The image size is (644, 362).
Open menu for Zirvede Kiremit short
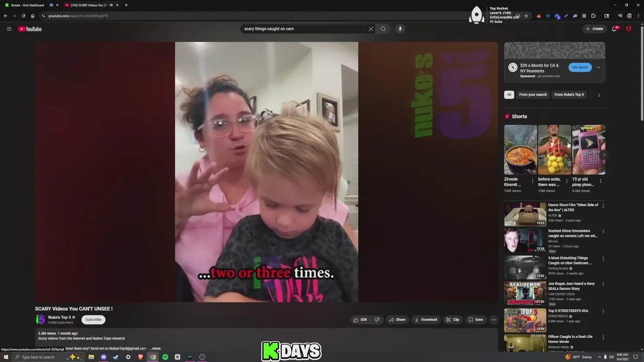point(533,181)
